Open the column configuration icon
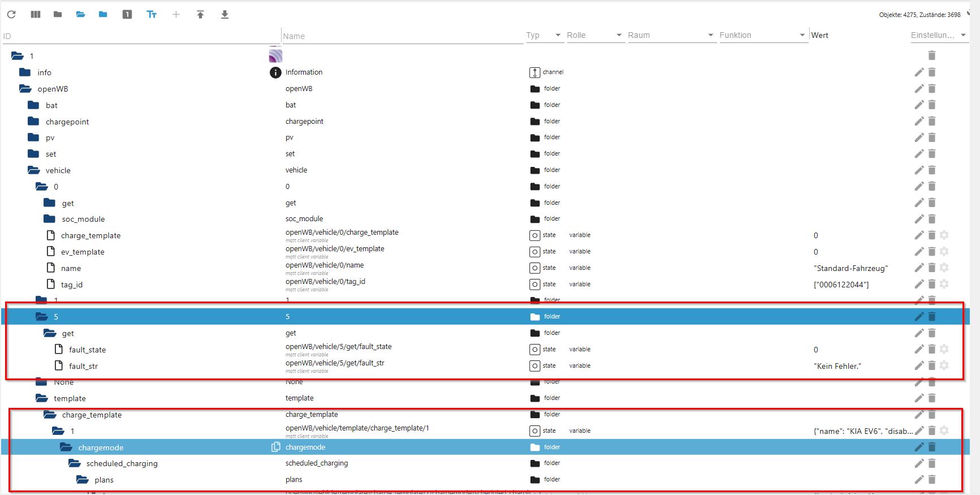 (x=36, y=14)
